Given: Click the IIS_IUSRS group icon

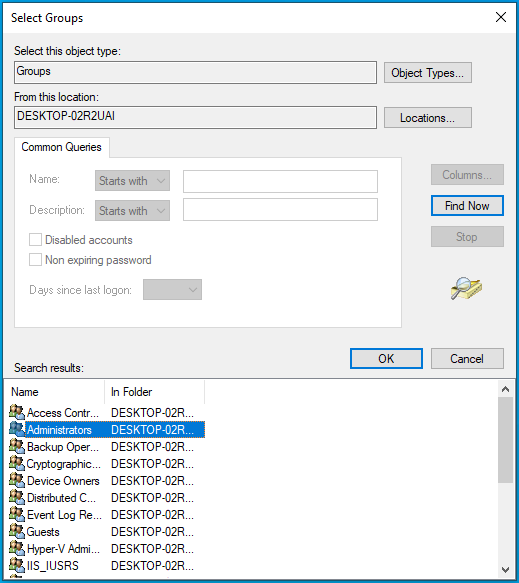Looking at the screenshot, I should [x=16, y=566].
